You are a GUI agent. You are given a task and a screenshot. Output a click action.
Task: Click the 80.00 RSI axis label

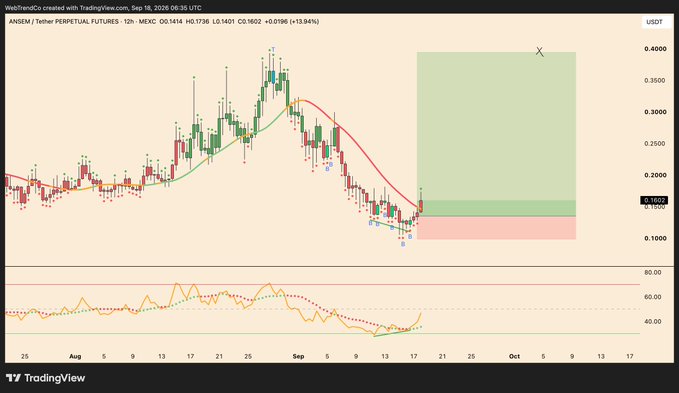coord(653,273)
